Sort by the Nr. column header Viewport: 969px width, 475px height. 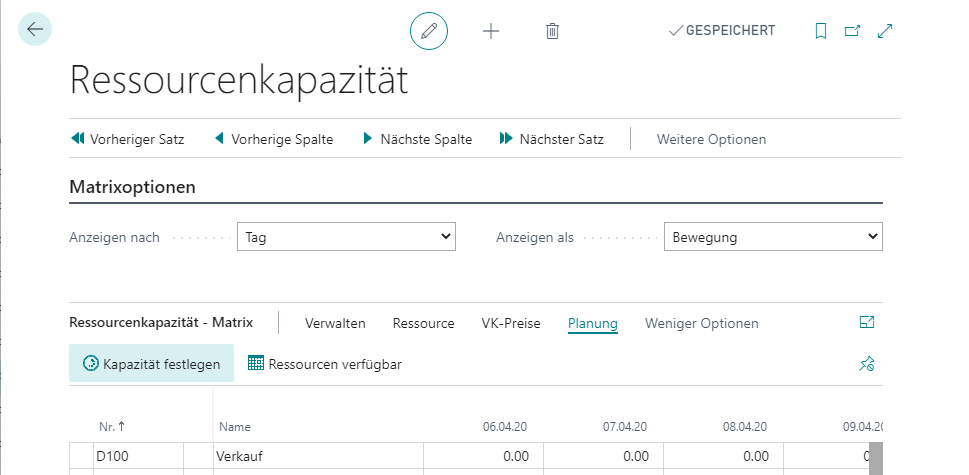pyautogui.click(x=112, y=426)
